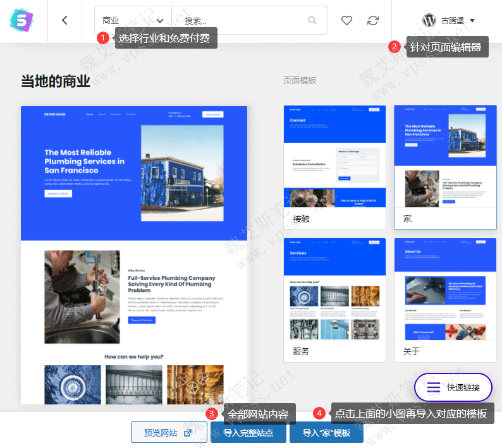The height and width of the screenshot is (448, 502).
Task: Open favorites via the heart icon
Action: click(346, 20)
